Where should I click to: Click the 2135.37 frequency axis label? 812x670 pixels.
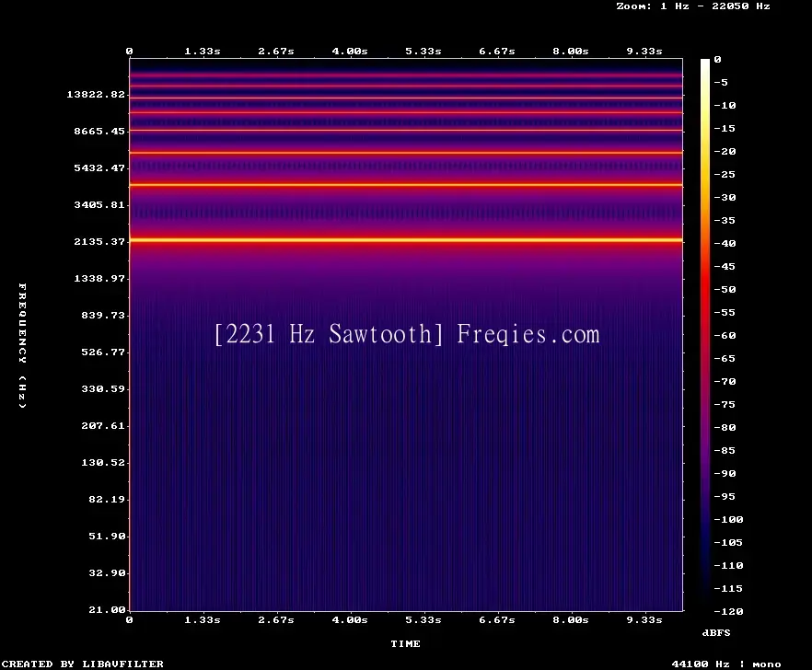pyautogui.click(x=99, y=241)
